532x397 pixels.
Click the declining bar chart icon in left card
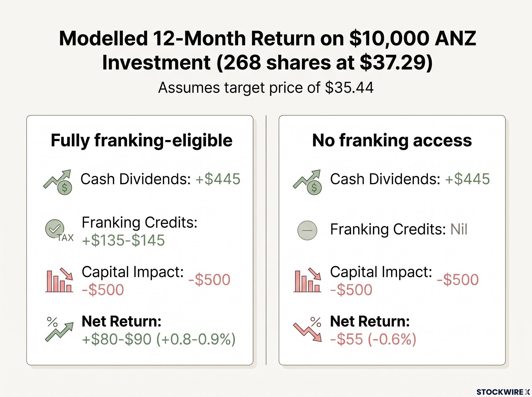click(x=59, y=280)
